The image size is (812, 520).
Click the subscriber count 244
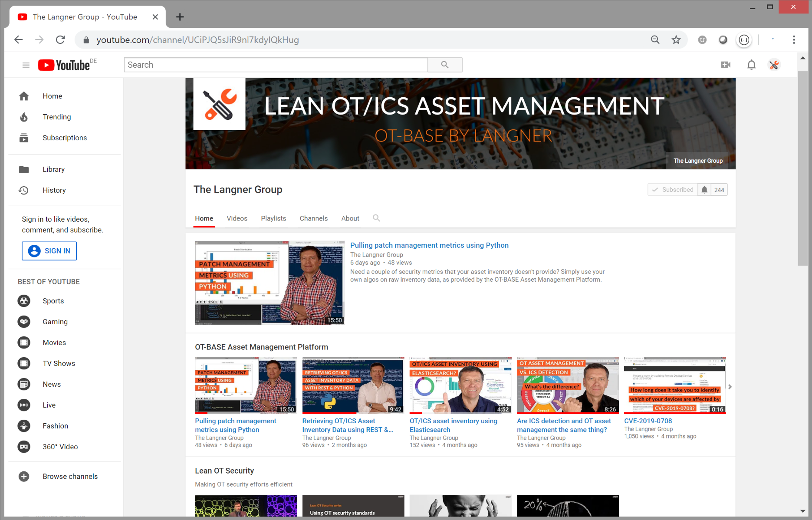[719, 190]
